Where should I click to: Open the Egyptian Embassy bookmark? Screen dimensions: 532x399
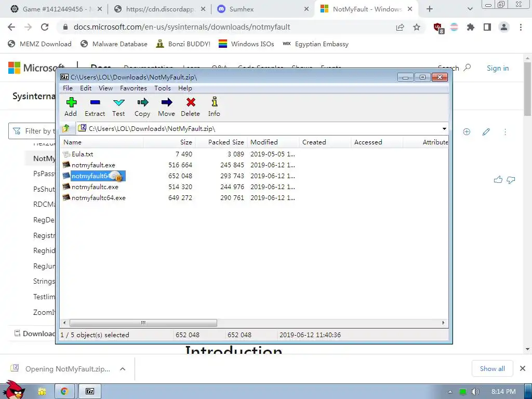click(x=315, y=44)
